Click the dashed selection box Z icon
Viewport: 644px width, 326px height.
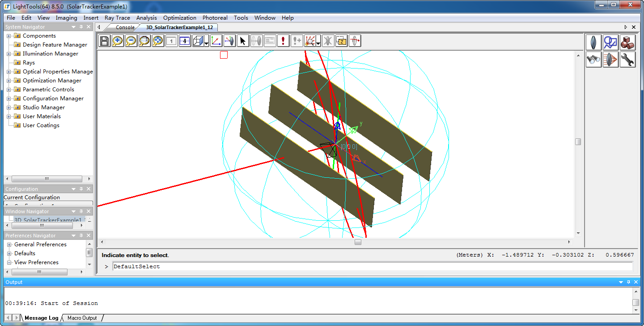click(x=341, y=41)
